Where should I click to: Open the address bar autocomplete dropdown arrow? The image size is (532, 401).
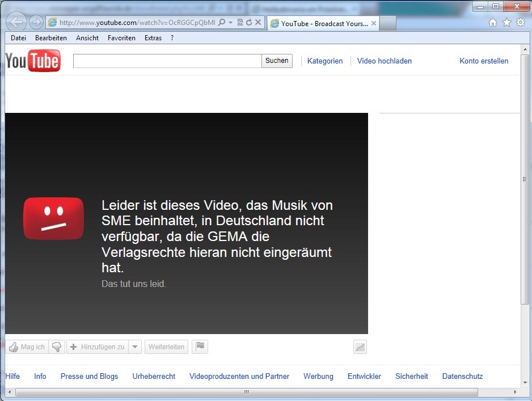coord(231,22)
